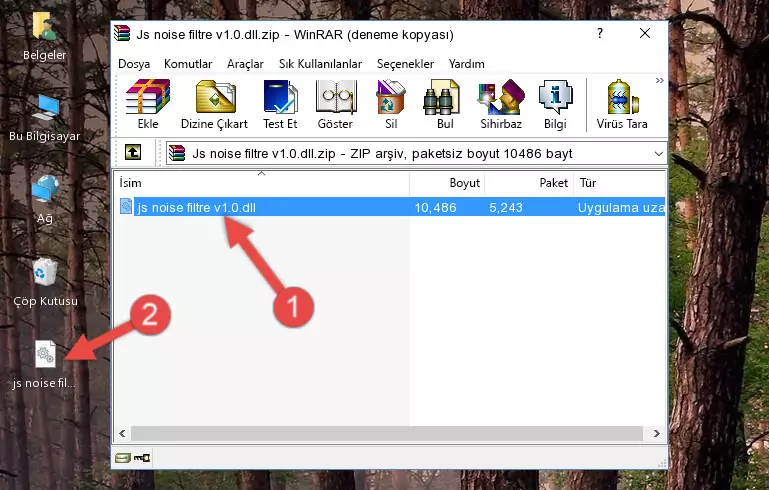This screenshot has height=490, width=769.
Task: Click the 10,486 size value
Action: pyautogui.click(x=436, y=207)
